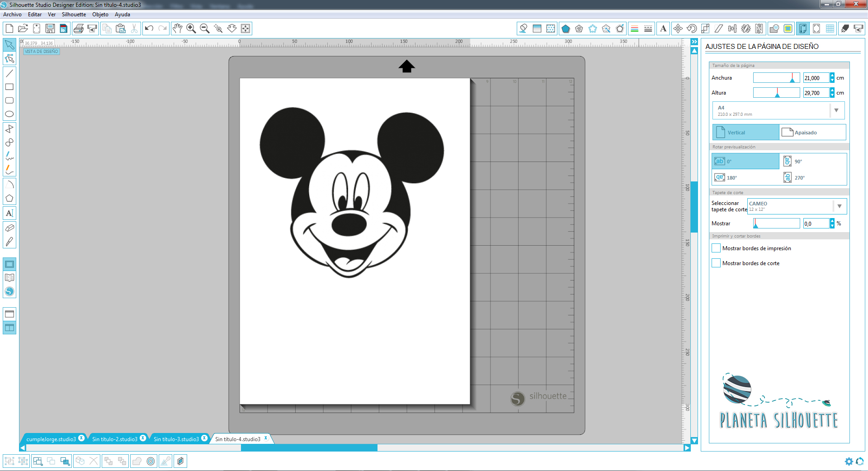Collapse the right panel with double arrow

tap(694, 42)
